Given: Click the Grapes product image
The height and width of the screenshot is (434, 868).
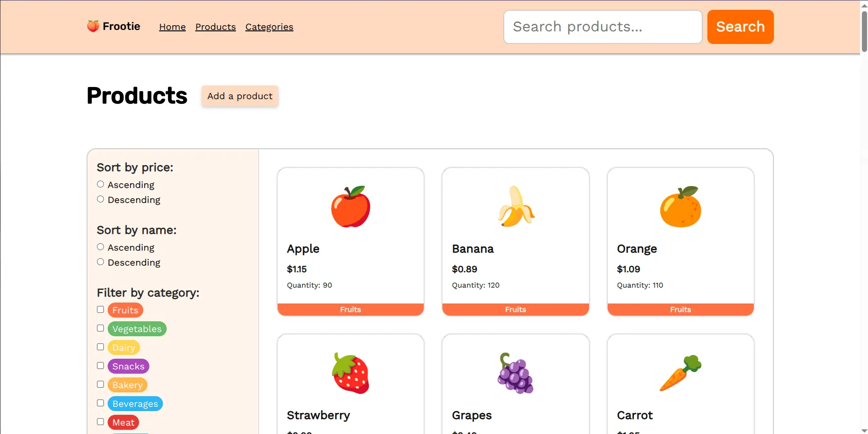Looking at the screenshot, I should (515, 372).
